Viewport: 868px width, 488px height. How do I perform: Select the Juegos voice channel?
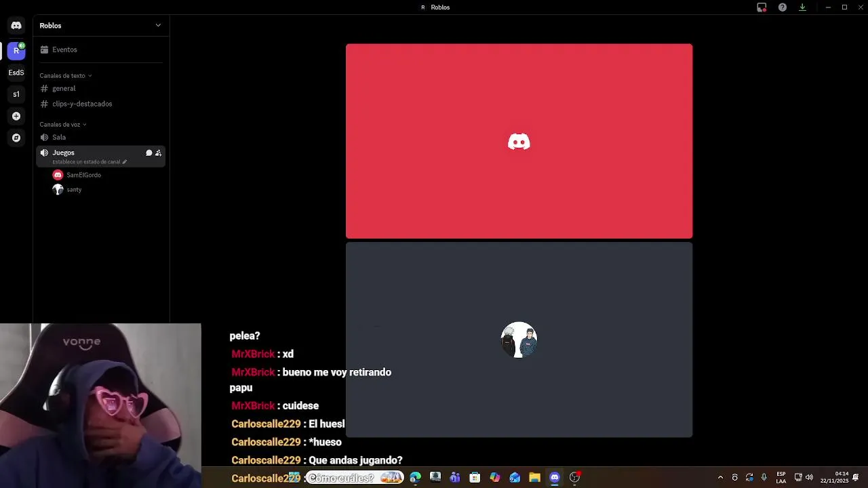coord(101,156)
